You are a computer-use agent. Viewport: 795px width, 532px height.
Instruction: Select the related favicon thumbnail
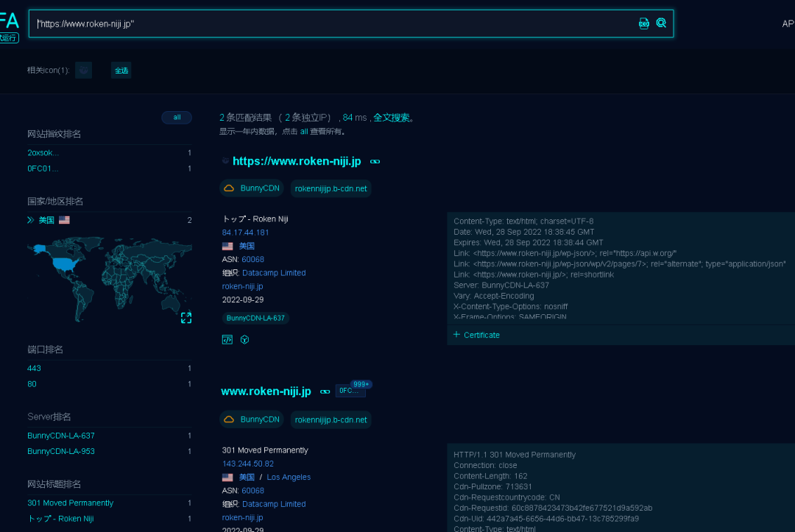point(84,70)
